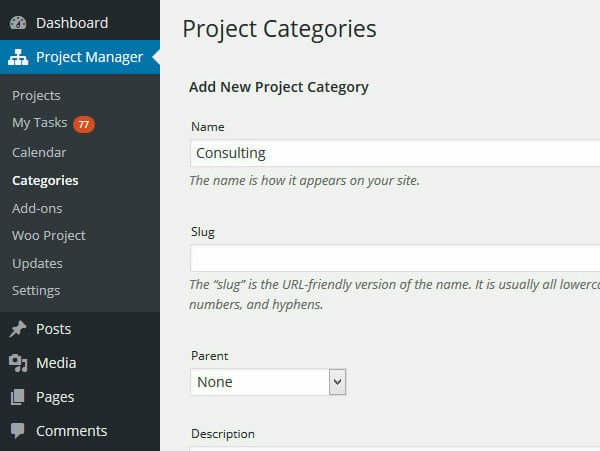600x451 pixels.
Task: Click the Posts pushpin icon
Action: pos(18,329)
